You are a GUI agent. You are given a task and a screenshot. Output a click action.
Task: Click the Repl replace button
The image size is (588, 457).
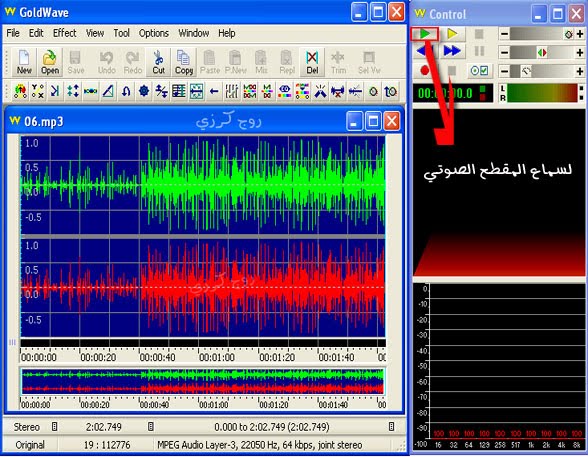coord(287,62)
